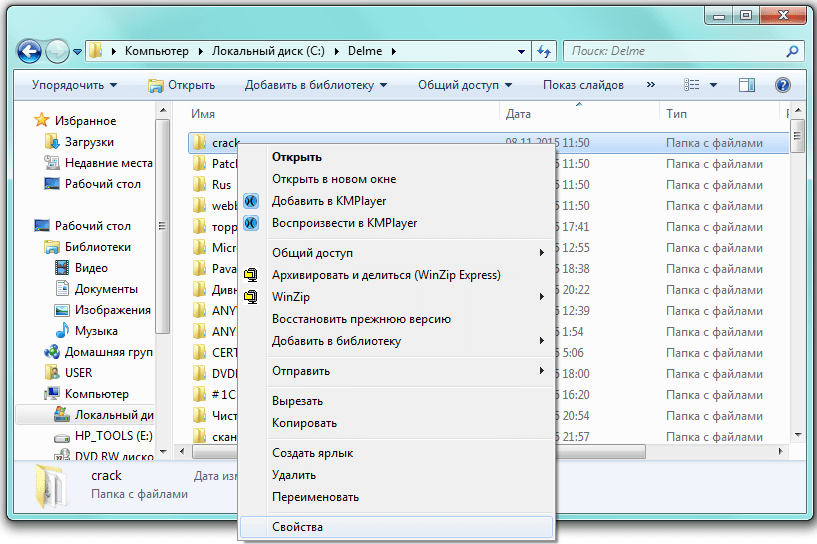Viewport: 817px width, 544px height.
Task: Choose Создать ярлык
Action: tap(396, 453)
